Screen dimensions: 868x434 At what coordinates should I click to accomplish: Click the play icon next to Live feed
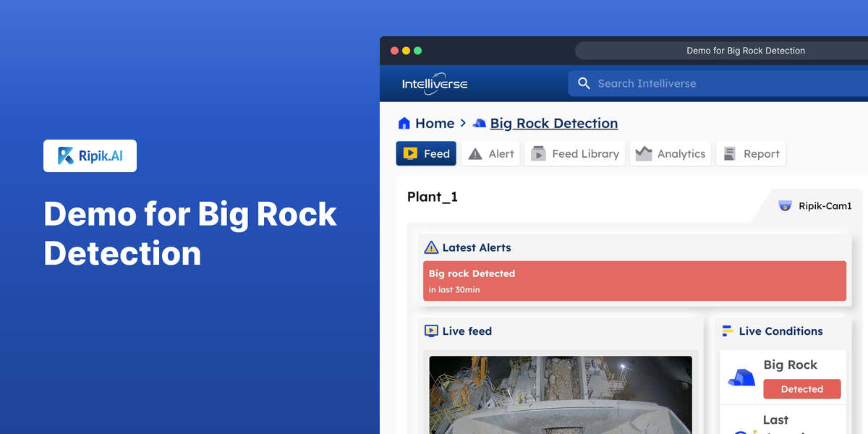[x=433, y=331]
